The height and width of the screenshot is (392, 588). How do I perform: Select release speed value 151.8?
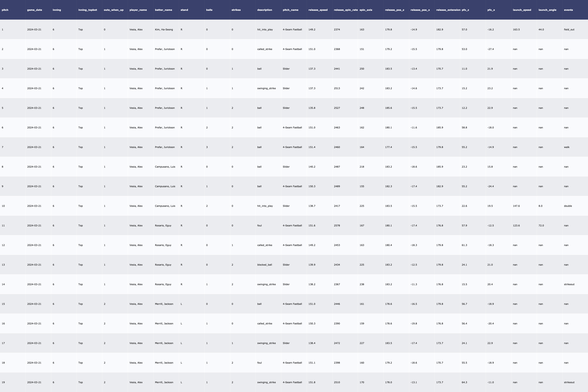tap(312, 382)
